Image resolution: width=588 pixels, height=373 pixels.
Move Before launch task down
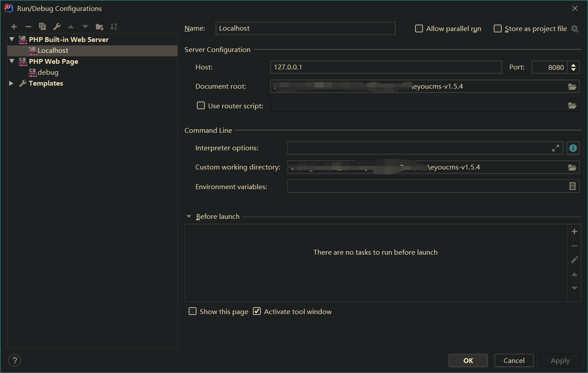[x=574, y=288]
